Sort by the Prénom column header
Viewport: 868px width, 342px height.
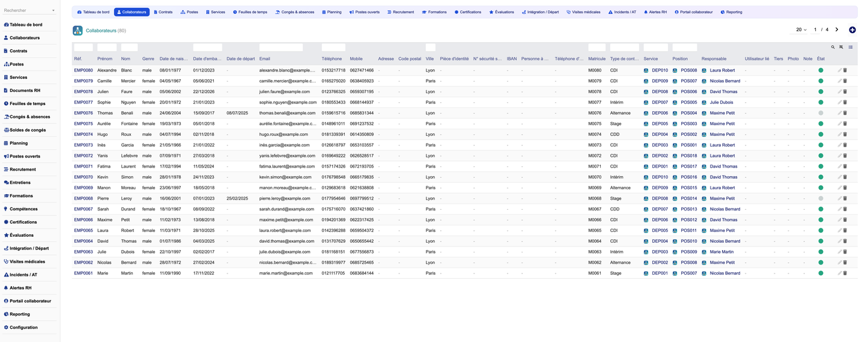click(105, 59)
